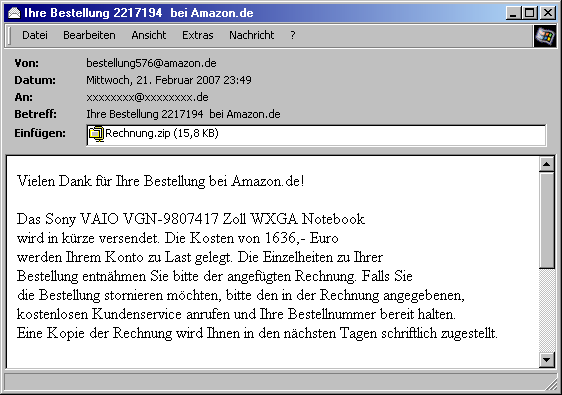The image size is (562, 395).
Task: Click the Einfügen: label
Action: [x=40, y=133]
